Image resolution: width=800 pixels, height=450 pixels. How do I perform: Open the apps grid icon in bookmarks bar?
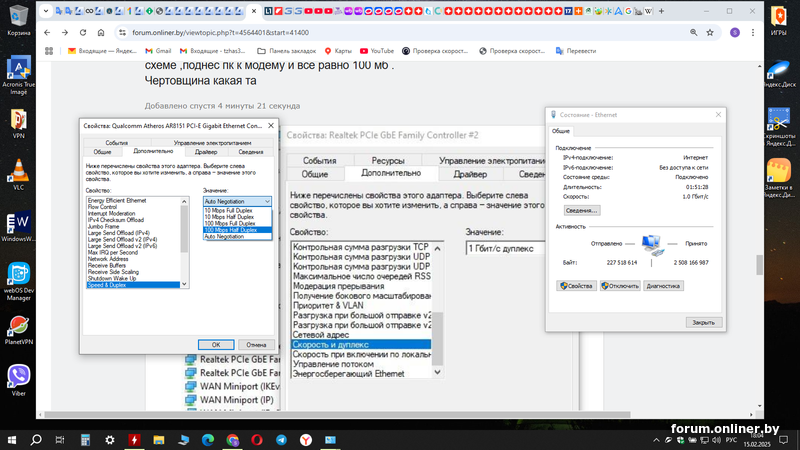(49, 51)
